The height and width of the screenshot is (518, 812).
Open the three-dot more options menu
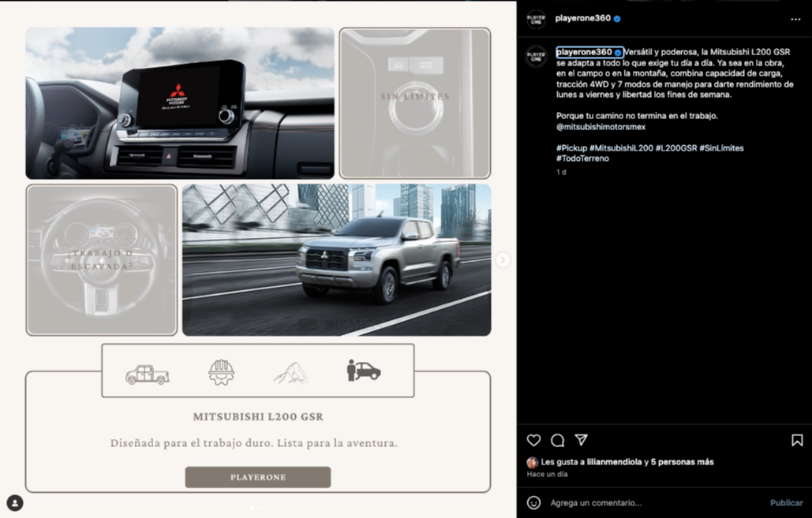(x=796, y=19)
